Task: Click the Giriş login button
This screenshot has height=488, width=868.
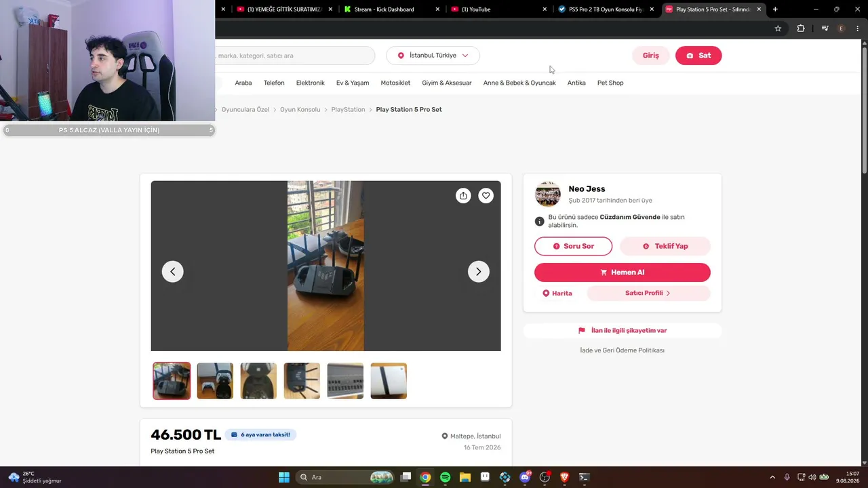Action: [651, 56]
